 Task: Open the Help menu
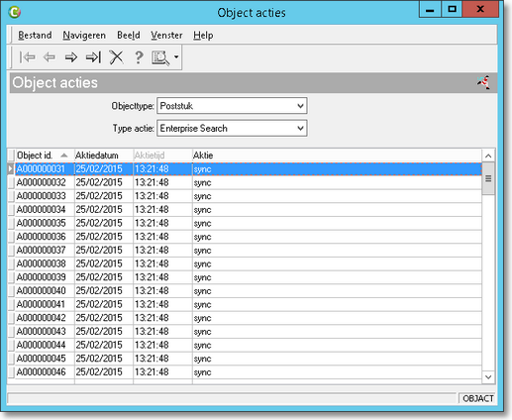click(203, 35)
